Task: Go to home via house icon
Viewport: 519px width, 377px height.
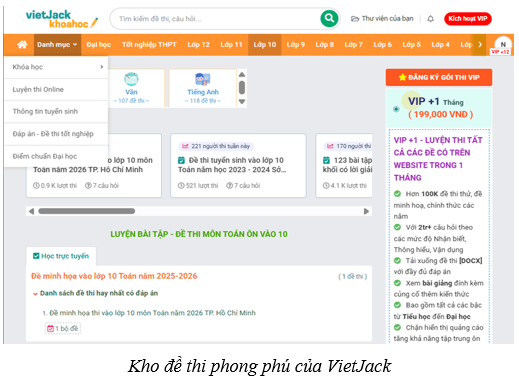Action: [x=22, y=44]
